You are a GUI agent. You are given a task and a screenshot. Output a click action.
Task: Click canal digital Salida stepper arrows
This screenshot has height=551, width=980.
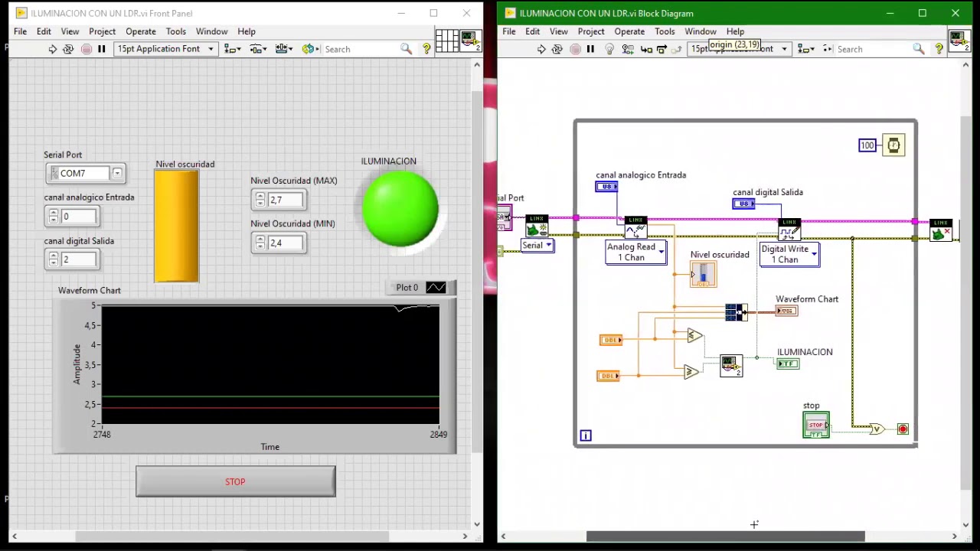53,260
